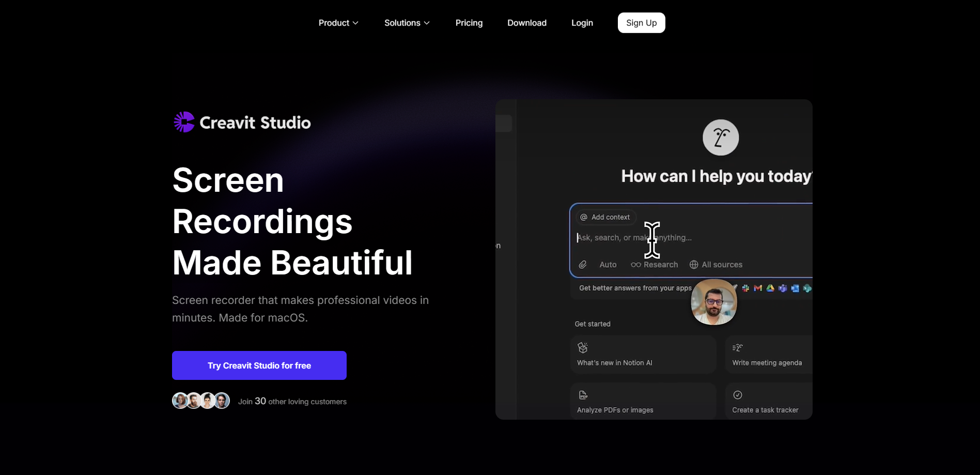The height and width of the screenshot is (475, 980).
Task: Select the Research glasses icon
Action: click(636, 264)
